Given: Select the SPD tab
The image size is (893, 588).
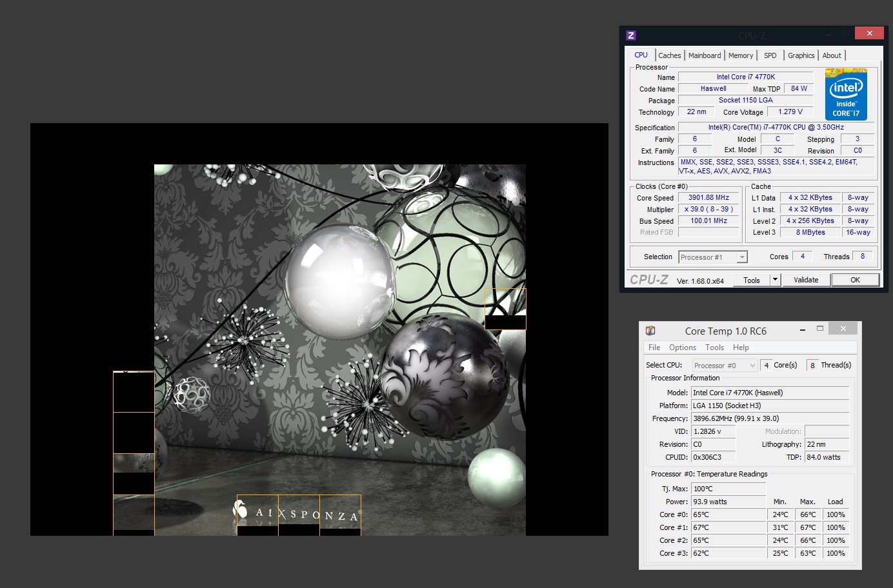Looking at the screenshot, I should click(770, 55).
